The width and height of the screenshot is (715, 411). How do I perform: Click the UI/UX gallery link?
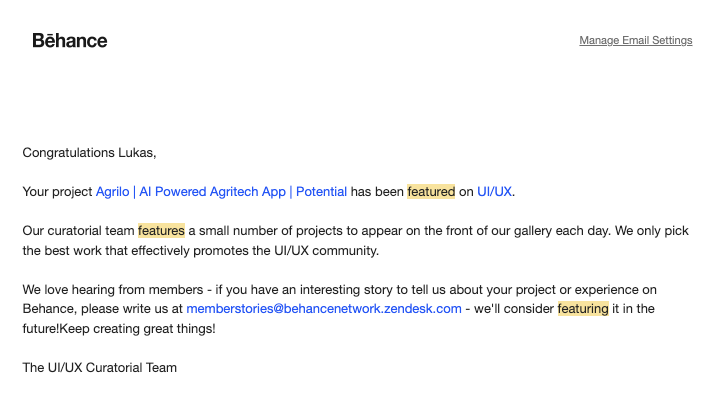[495, 192]
